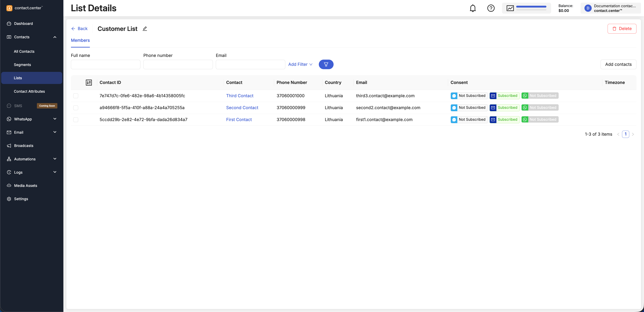Open the column settings icon in table header
The image size is (644, 312).
89,83
